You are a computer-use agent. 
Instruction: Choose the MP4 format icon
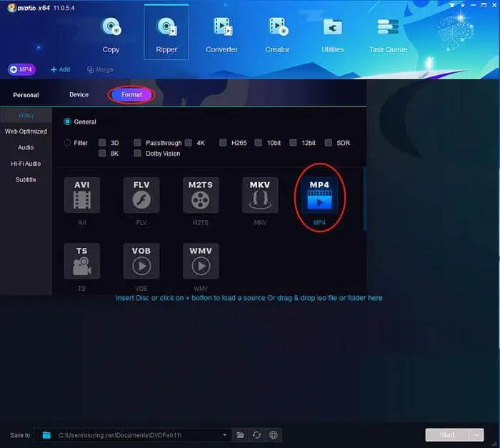point(319,195)
